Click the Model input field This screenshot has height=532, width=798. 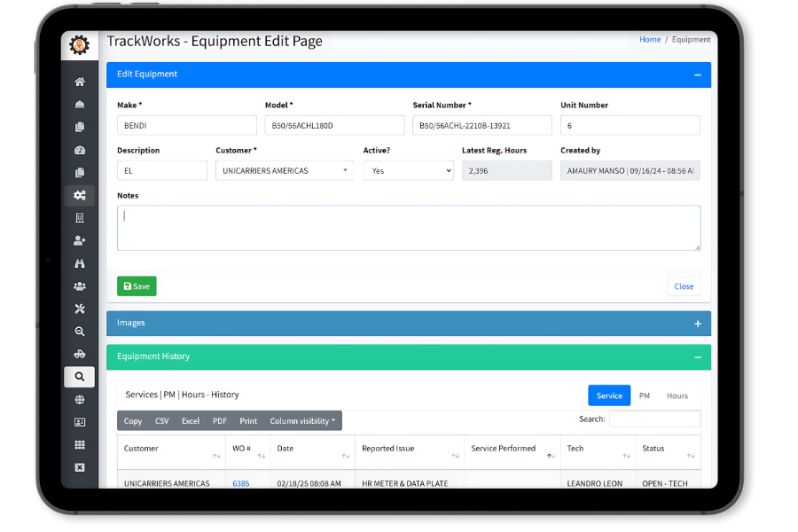pos(334,125)
